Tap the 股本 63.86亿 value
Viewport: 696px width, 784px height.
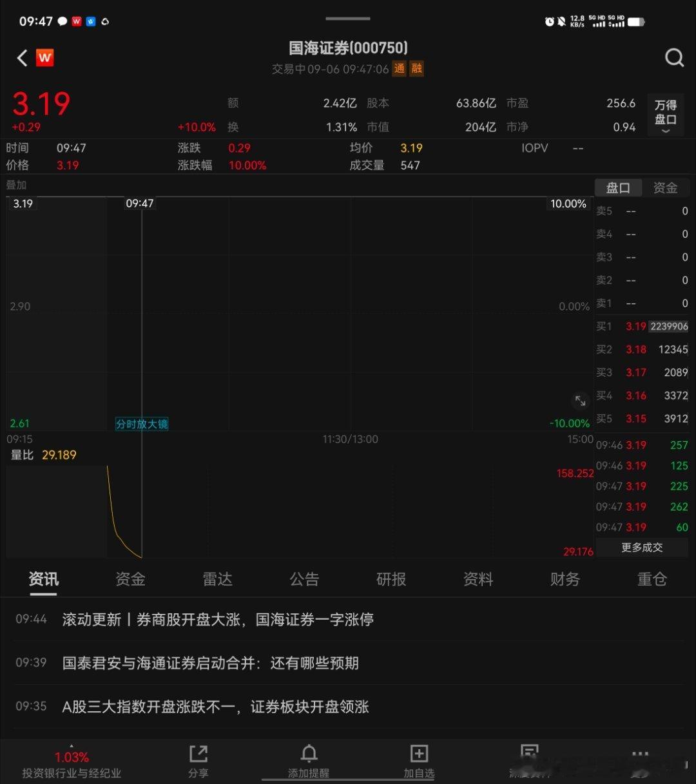point(476,103)
